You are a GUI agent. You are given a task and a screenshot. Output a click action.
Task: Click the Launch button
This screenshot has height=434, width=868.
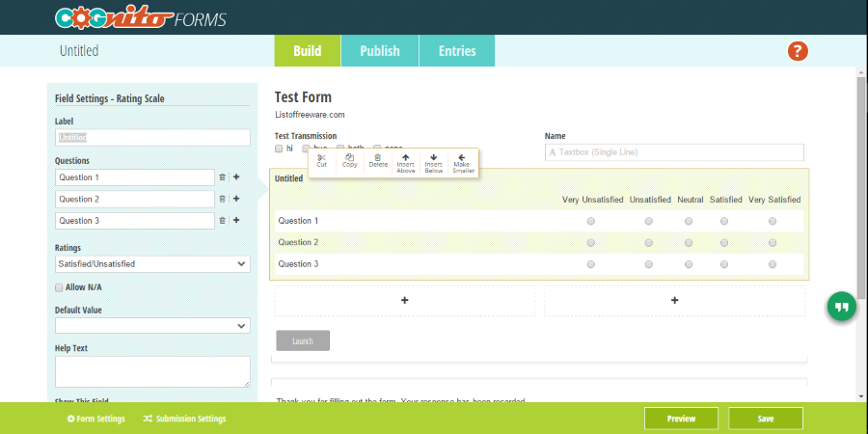[303, 340]
